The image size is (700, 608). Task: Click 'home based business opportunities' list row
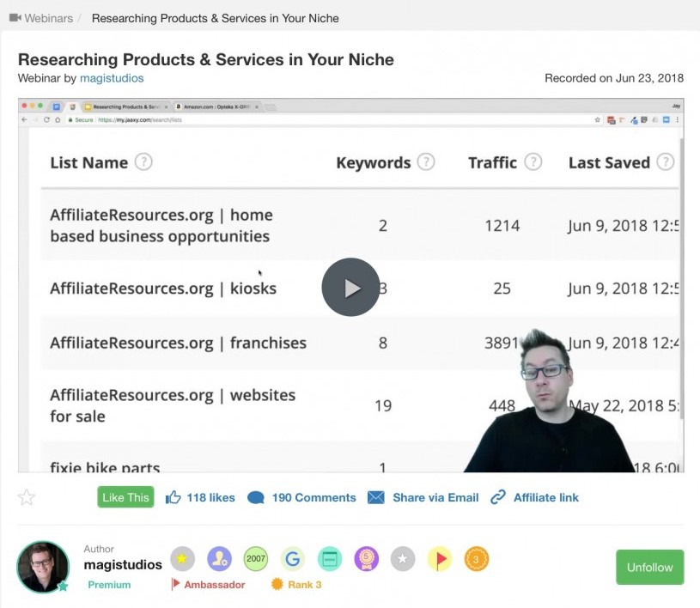[x=359, y=226]
